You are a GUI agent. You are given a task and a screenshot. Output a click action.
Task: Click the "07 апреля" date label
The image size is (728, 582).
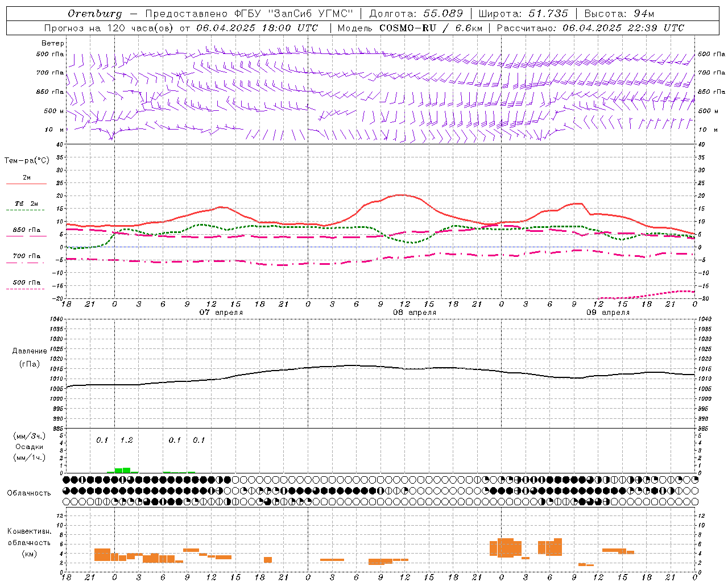[221, 313]
